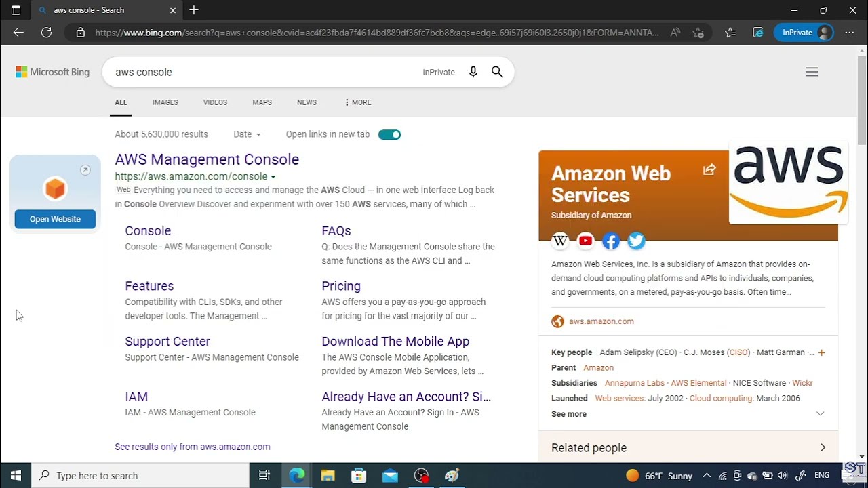The image size is (868, 488).
Task: Toggle Open links in new tab switch
Action: coord(389,134)
